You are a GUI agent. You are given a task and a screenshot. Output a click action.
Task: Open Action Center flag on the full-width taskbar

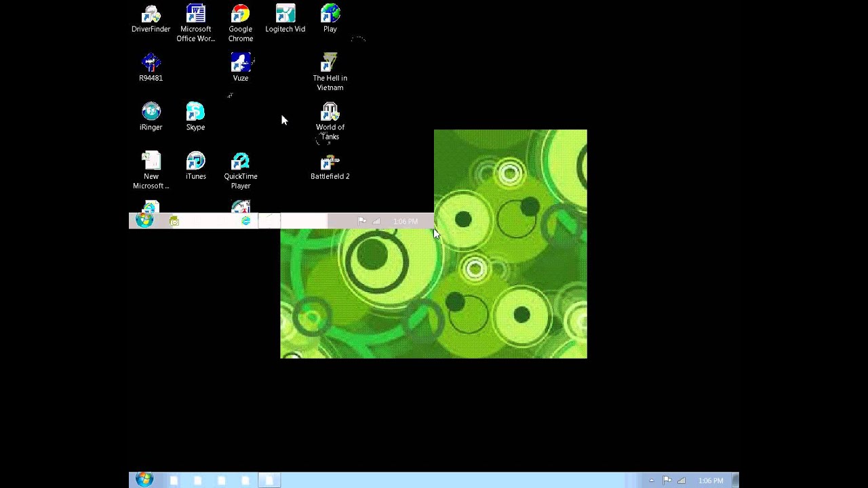click(667, 481)
